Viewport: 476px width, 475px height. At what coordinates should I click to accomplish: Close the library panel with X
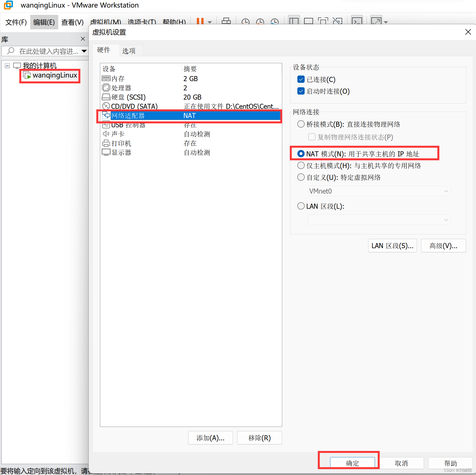[x=83, y=39]
